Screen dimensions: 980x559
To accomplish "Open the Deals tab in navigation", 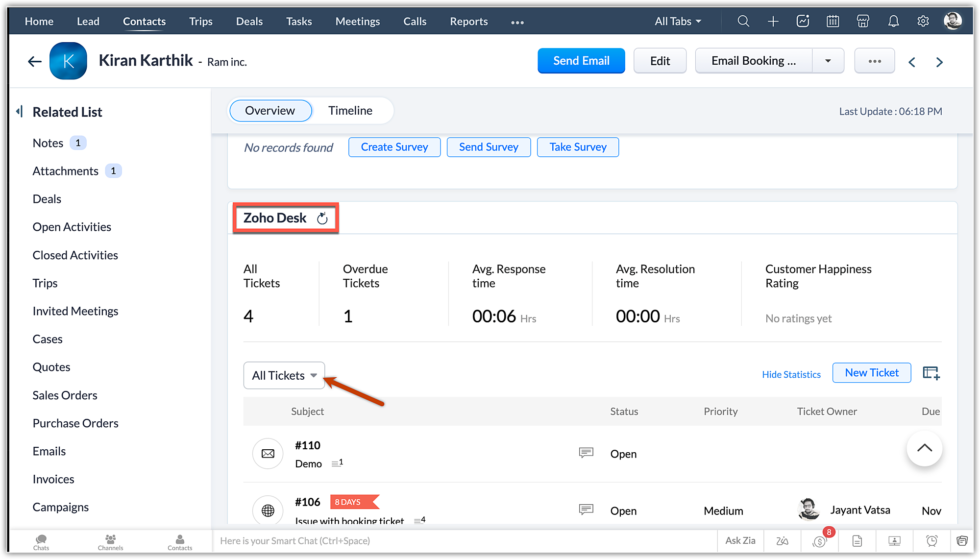I will tap(249, 22).
